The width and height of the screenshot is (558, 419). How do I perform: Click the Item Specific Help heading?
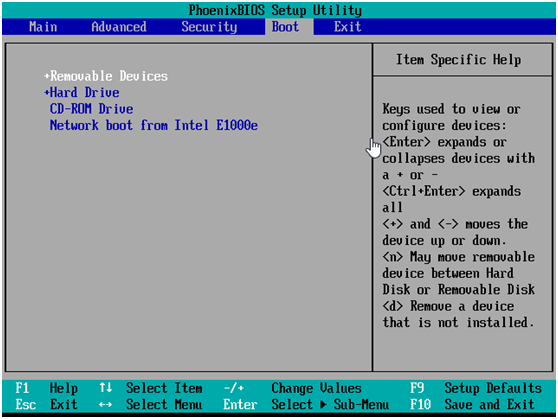click(458, 59)
